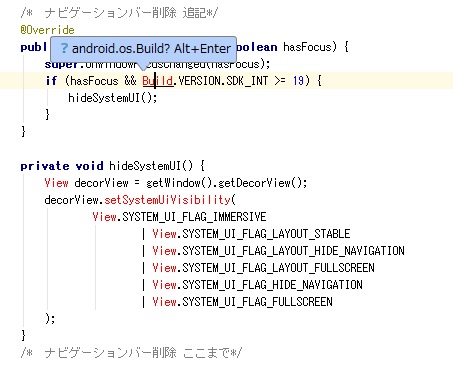Click the number 19 in SDK check
Viewport: 453px width, 370px height.
click(x=298, y=81)
